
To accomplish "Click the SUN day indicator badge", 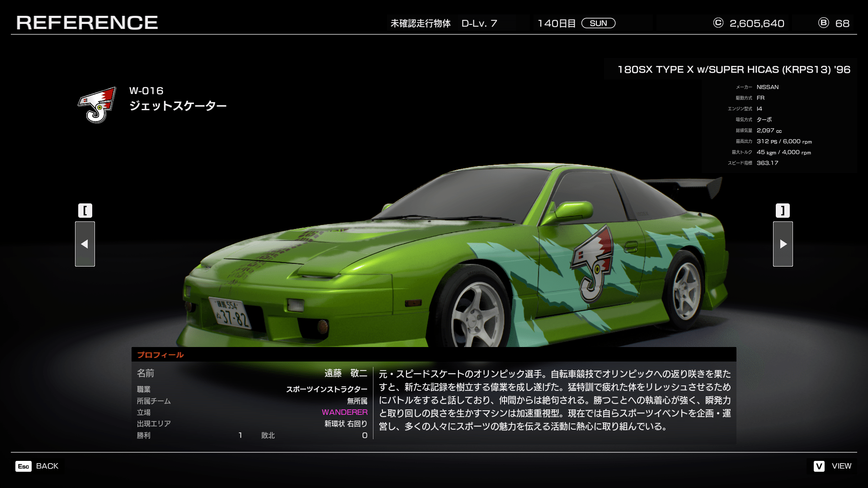I will click(598, 23).
